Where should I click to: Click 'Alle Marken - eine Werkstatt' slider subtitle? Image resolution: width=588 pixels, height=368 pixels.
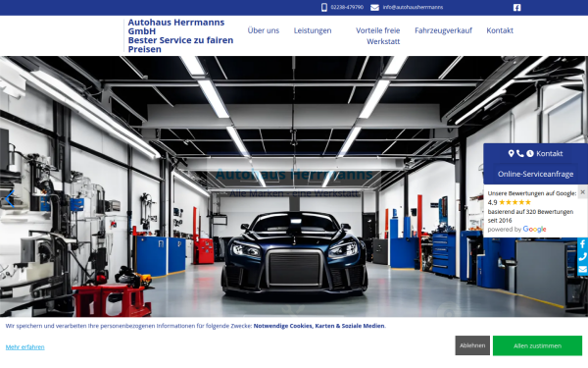[294, 193]
